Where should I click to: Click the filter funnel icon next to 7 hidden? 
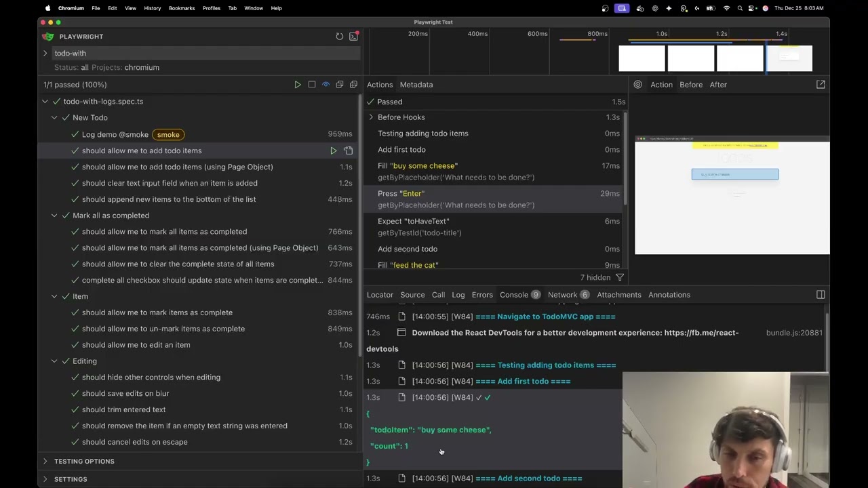(x=619, y=277)
